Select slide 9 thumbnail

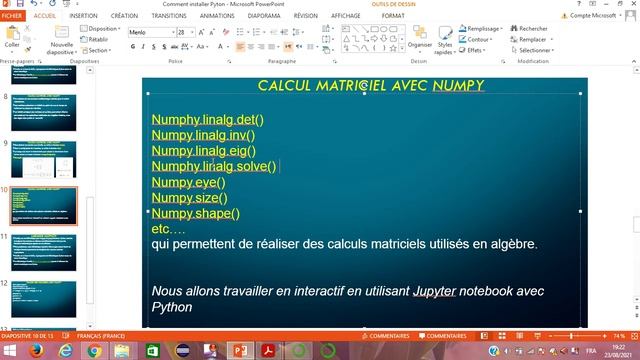44,160
